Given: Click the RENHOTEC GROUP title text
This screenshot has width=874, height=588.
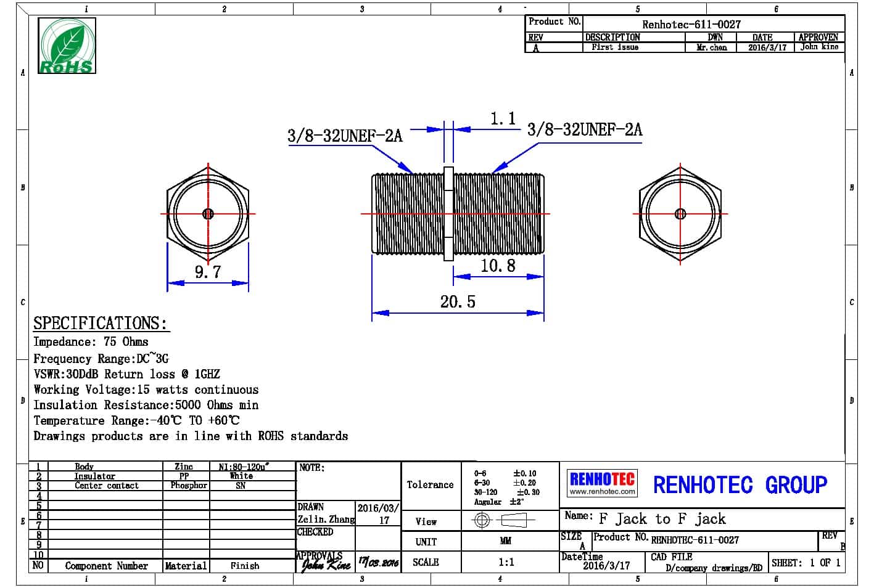Looking at the screenshot, I should coord(740,485).
